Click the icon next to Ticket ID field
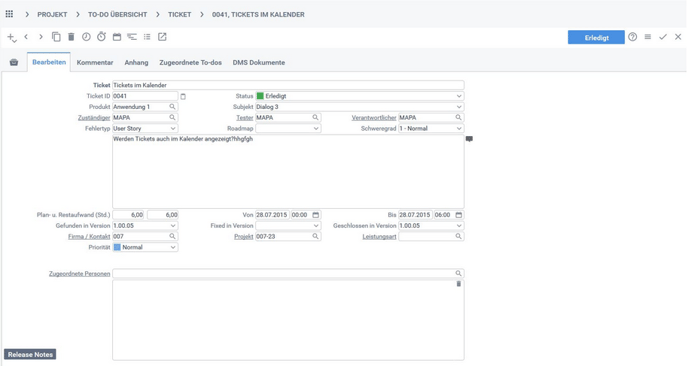This screenshot has width=688, height=366. tap(183, 97)
